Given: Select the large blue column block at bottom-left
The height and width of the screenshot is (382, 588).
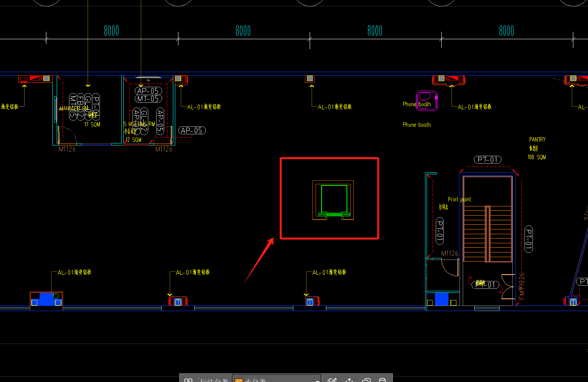Looking at the screenshot, I should click(x=46, y=299).
